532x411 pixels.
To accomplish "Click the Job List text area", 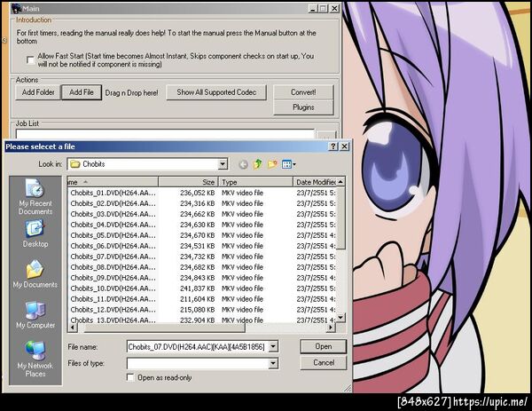I will tap(165, 133).
